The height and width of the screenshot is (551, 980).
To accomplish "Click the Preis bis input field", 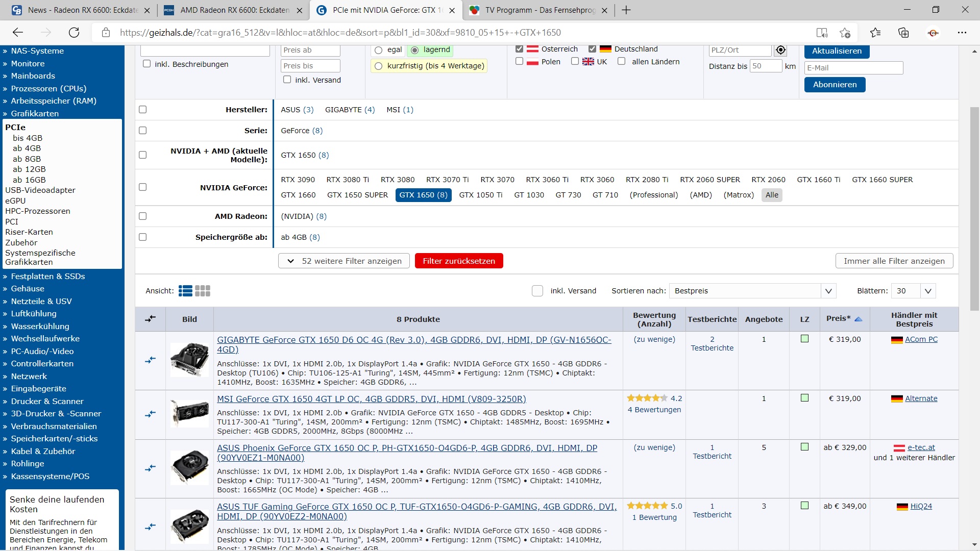I will (x=310, y=66).
